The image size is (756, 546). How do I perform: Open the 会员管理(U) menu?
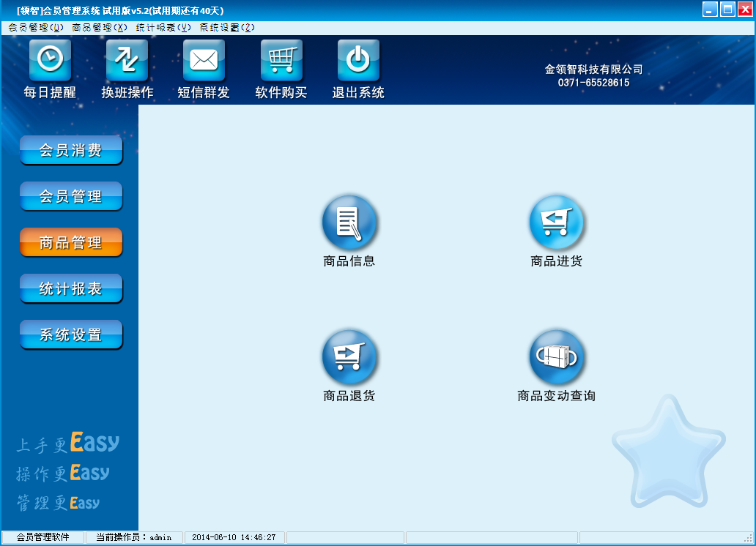36,28
